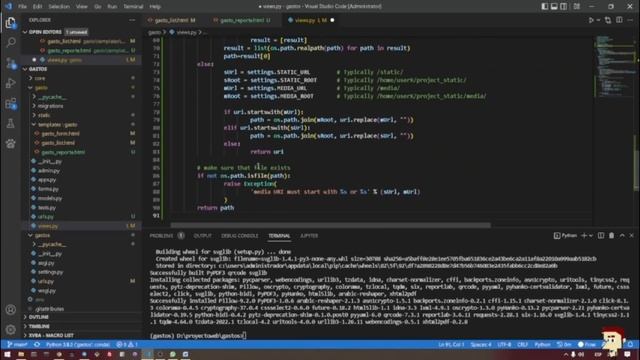
Task: Open the Selection menu
Action: tap(59, 7)
